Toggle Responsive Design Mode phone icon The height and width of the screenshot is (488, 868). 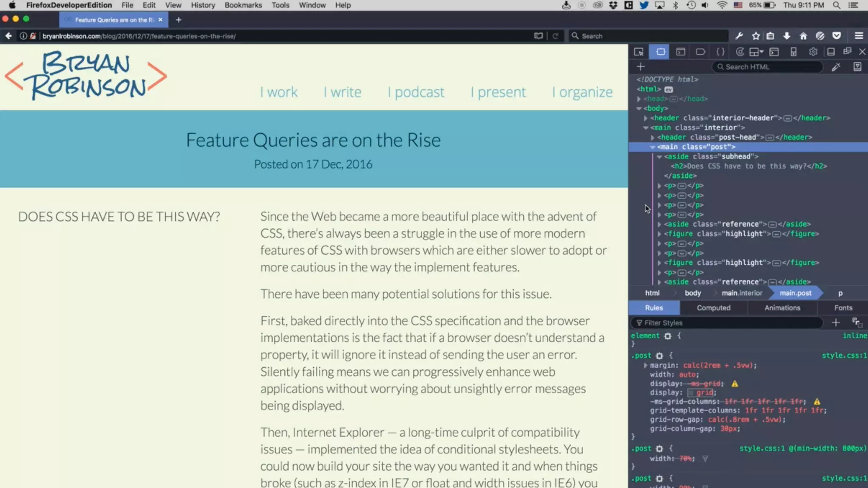pyautogui.click(x=793, y=52)
